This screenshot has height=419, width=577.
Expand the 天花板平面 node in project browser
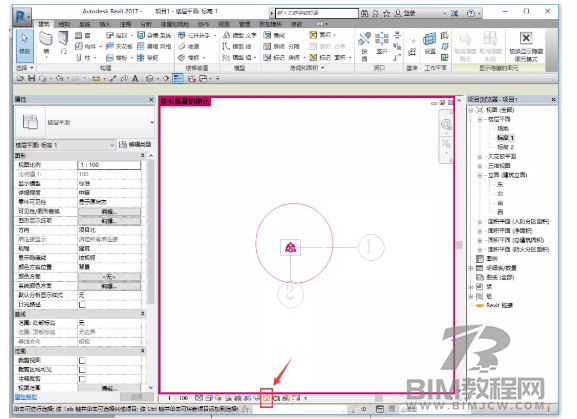coord(480,156)
